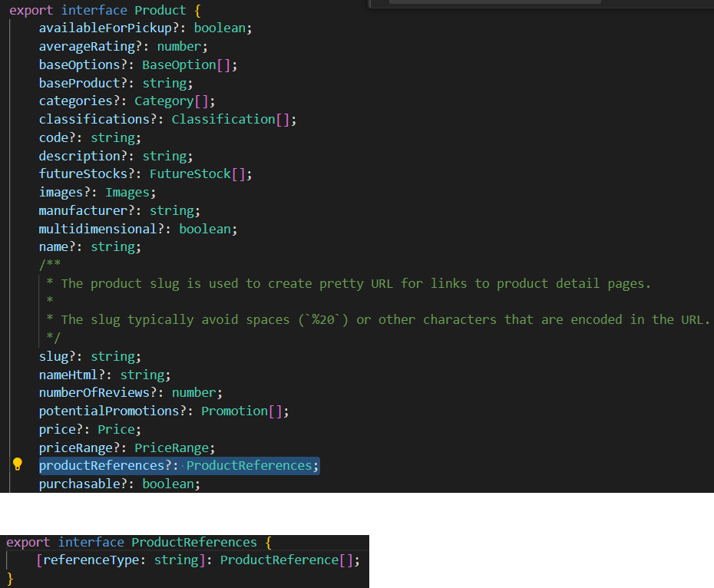Open quick fixes via the lightbulb icon
Image resolution: width=714 pixels, height=588 pixels.
(x=17, y=465)
